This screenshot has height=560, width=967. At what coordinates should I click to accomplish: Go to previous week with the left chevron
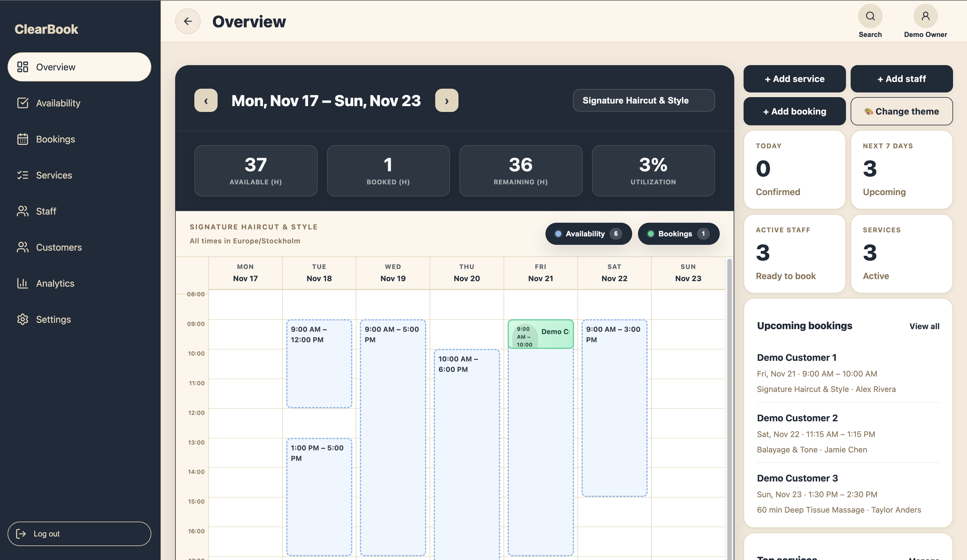click(x=206, y=101)
